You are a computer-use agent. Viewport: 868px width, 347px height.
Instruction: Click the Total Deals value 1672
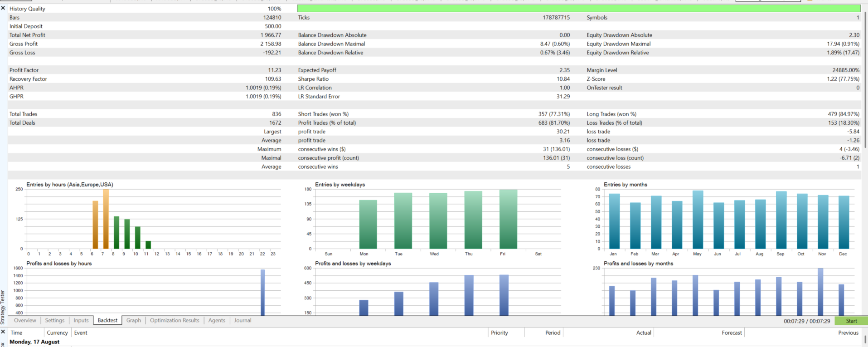[x=275, y=122]
